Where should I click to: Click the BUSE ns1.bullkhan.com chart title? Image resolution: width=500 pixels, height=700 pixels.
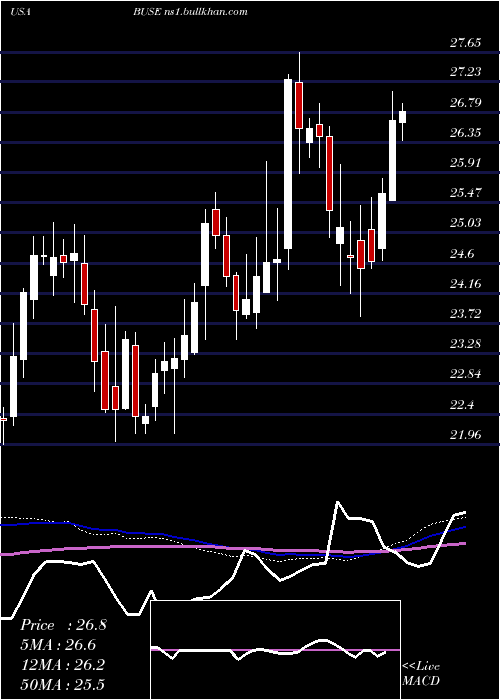tap(191, 12)
